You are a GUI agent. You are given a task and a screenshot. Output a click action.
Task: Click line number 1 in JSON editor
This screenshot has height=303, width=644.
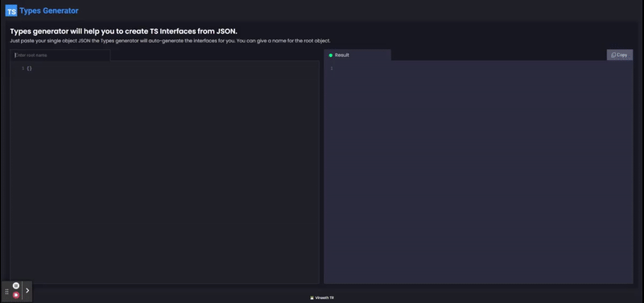click(23, 68)
